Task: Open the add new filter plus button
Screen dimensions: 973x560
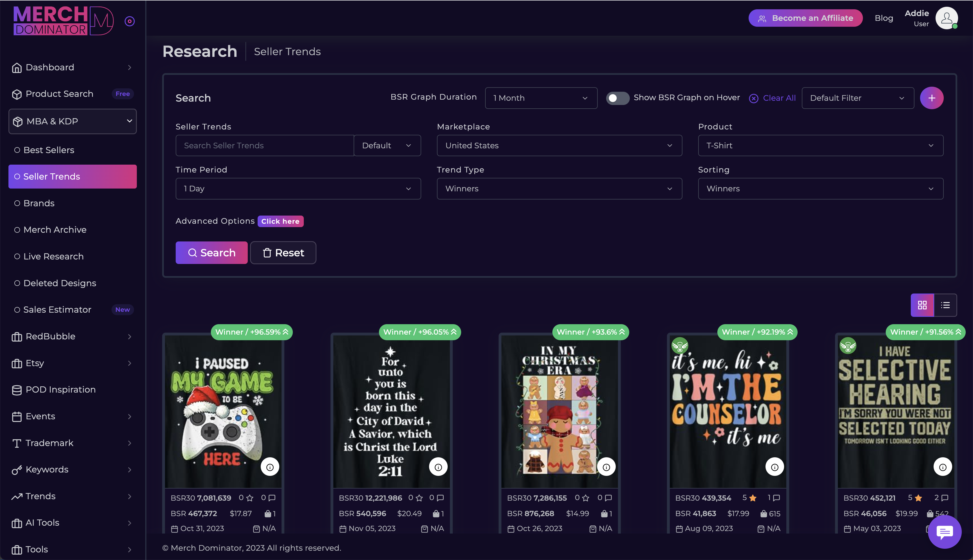Action: (932, 98)
